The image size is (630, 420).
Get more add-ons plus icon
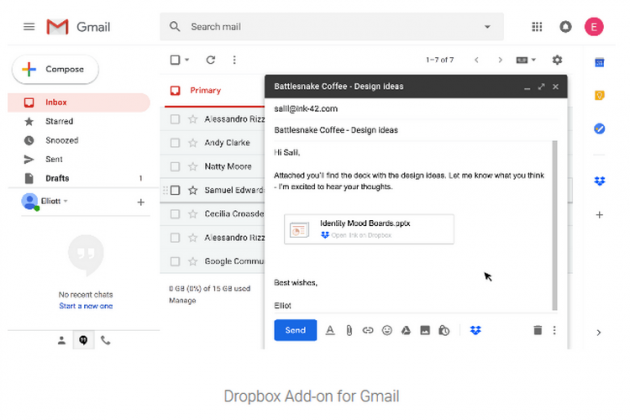[x=599, y=215]
